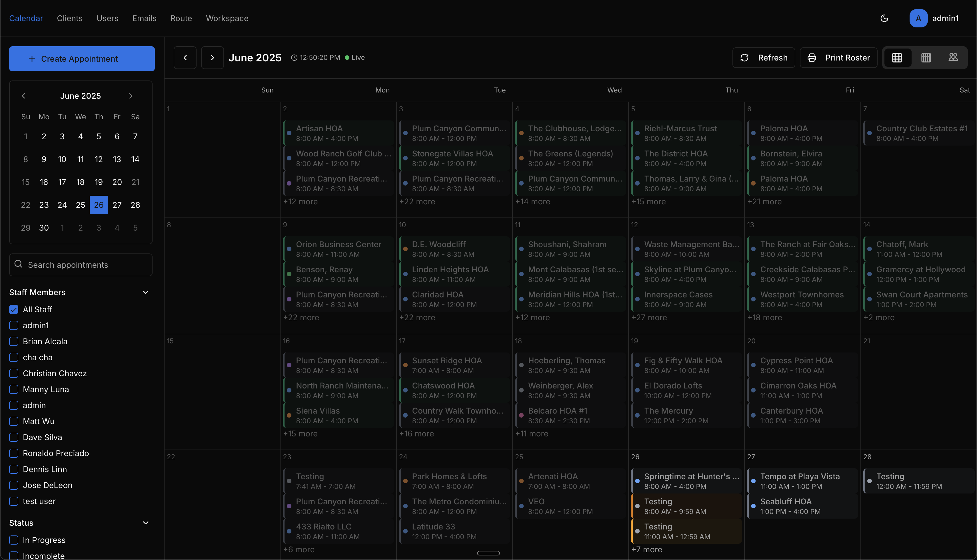Open the Route tab
This screenshot has height=560, width=977.
pyautogui.click(x=181, y=18)
